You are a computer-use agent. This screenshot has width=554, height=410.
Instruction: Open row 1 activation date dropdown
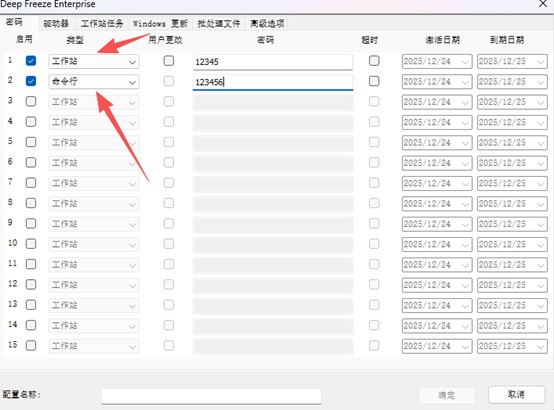pyautogui.click(x=437, y=62)
